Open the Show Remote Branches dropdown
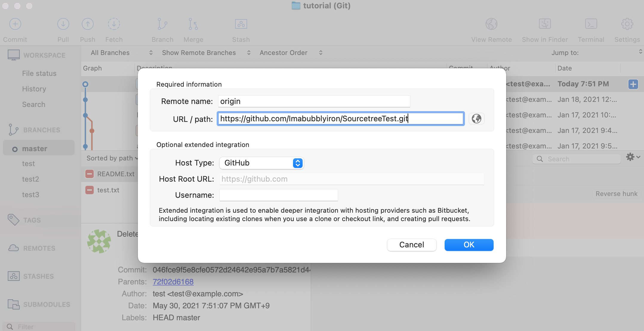Viewport: 644px width, 331px height. [206, 53]
